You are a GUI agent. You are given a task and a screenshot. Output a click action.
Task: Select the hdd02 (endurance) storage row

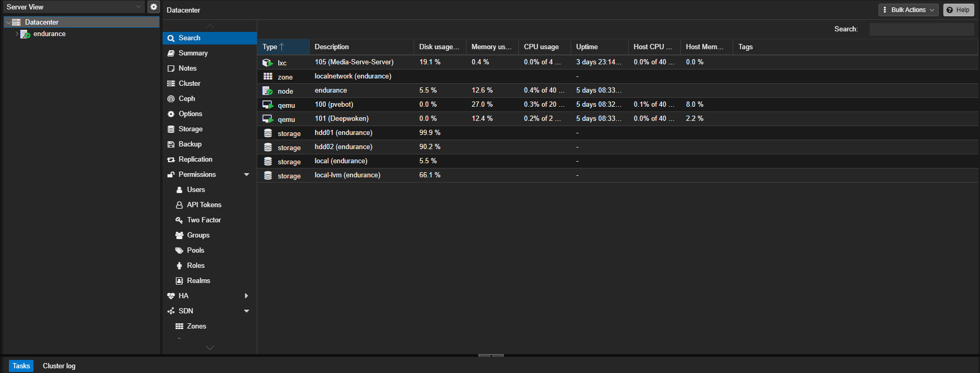(x=617, y=147)
